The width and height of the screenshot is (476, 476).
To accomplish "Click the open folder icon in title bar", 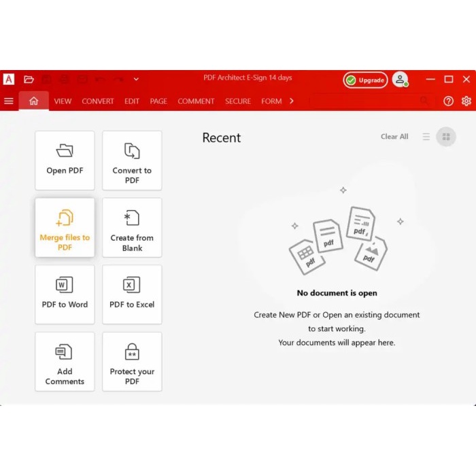I will (x=29, y=80).
